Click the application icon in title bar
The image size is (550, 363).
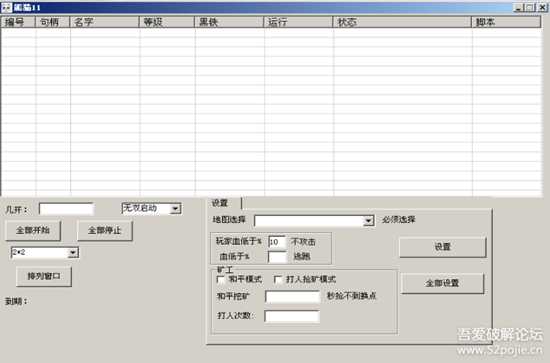6,7
